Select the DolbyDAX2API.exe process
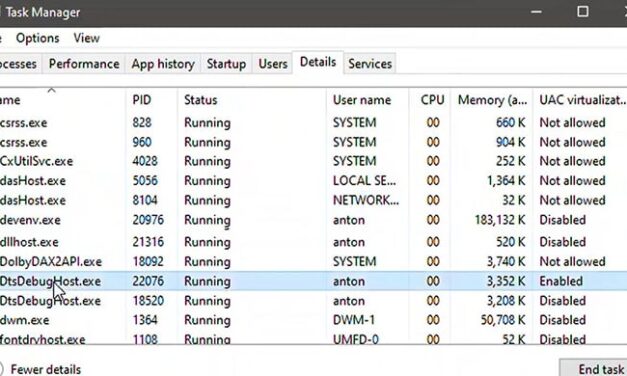The image size is (627, 376). tap(314, 262)
